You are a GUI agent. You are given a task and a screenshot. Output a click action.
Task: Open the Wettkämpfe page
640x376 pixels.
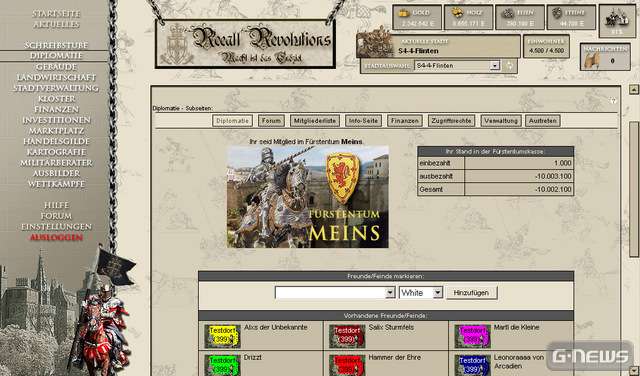[x=56, y=184]
